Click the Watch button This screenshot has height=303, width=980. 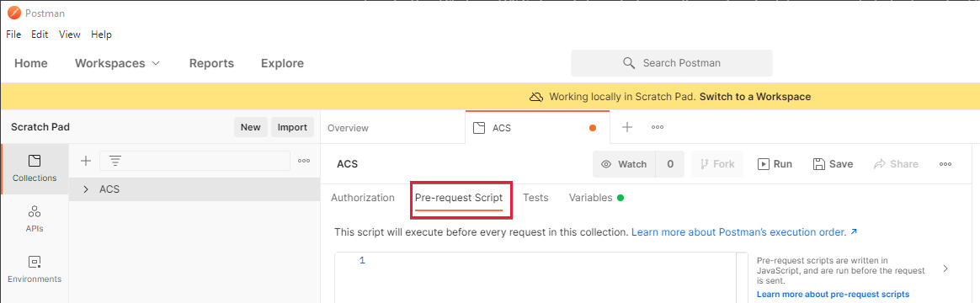click(x=624, y=163)
